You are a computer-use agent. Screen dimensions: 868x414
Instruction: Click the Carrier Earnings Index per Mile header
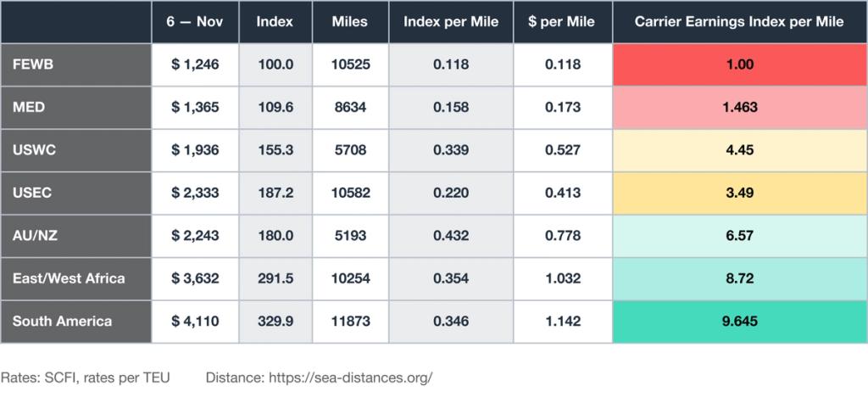point(739,22)
